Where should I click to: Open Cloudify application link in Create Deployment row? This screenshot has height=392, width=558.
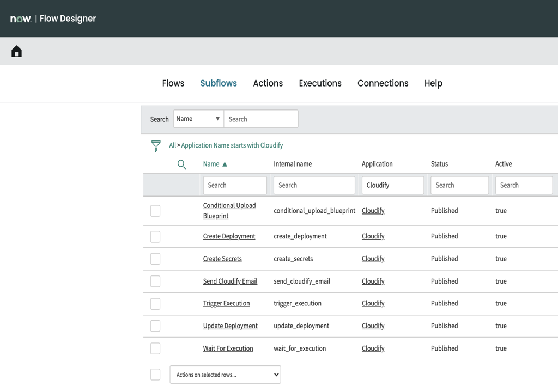click(373, 236)
